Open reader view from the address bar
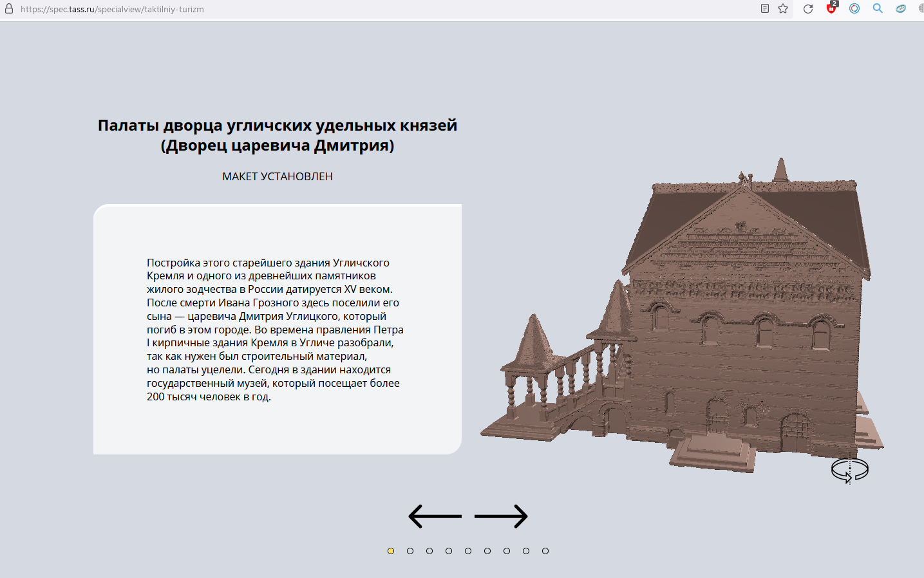Screen dimensions: 924x578 coord(764,8)
